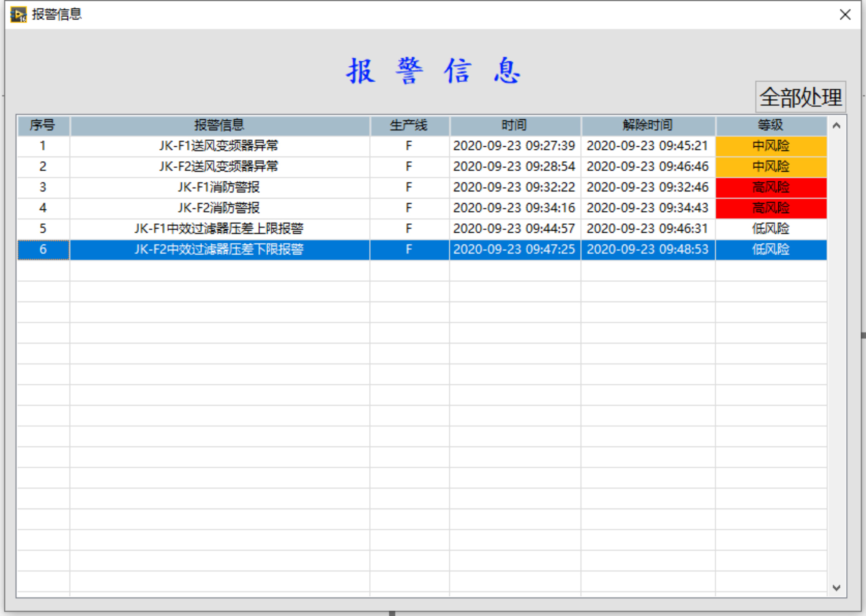Click time 2020-09-23 09:27:39
866x616 pixels.
514,146
